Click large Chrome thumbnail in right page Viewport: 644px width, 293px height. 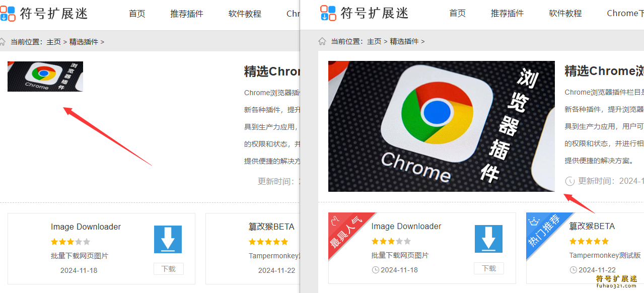(442, 126)
